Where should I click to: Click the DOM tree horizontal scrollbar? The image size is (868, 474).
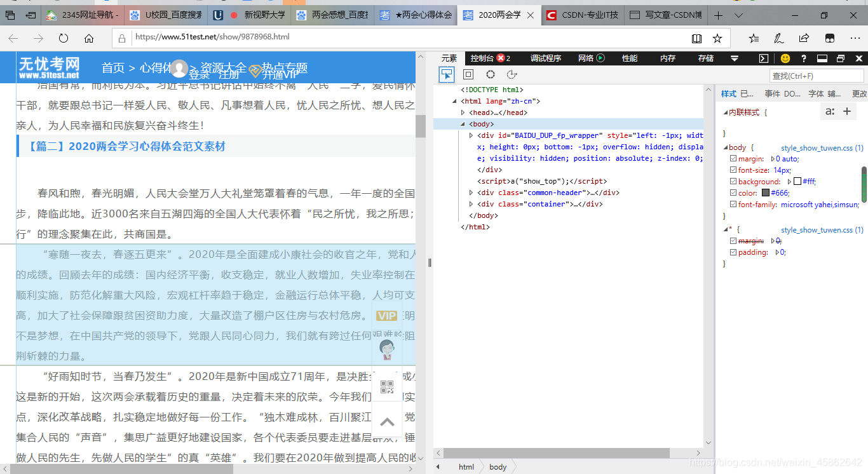[556, 453]
